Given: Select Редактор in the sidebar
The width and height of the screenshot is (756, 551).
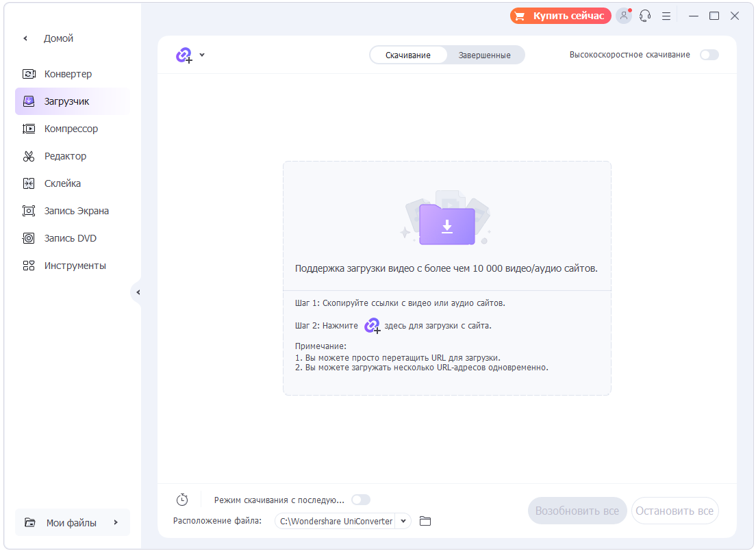Looking at the screenshot, I should click(x=73, y=156).
